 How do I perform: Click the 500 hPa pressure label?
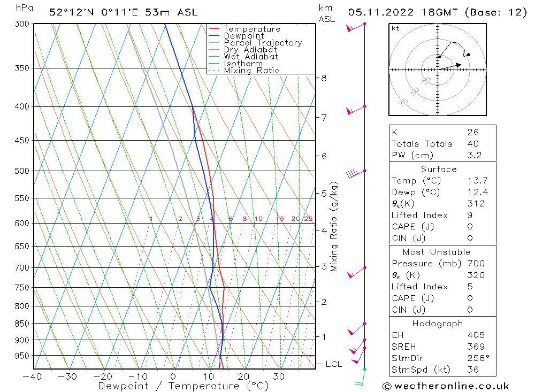point(22,171)
